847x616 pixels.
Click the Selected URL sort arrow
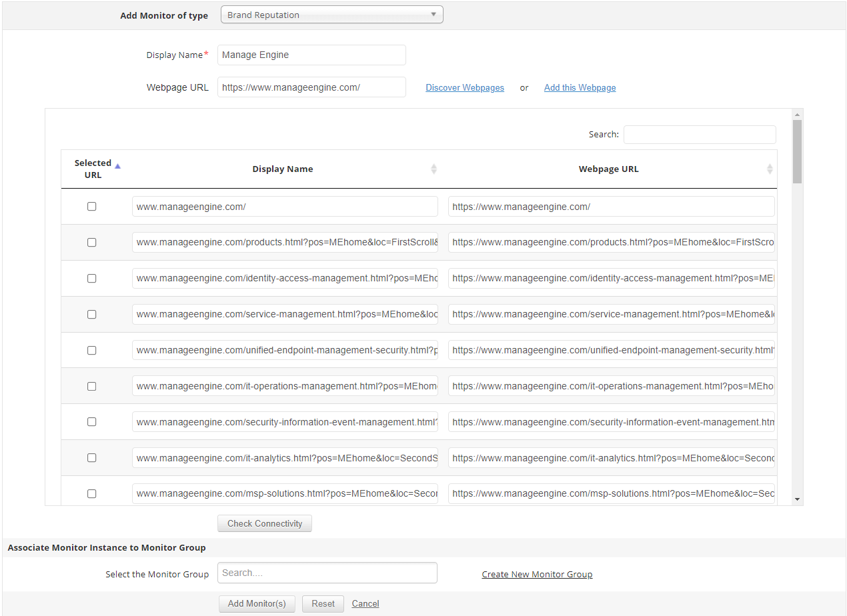click(x=117, y=165)
